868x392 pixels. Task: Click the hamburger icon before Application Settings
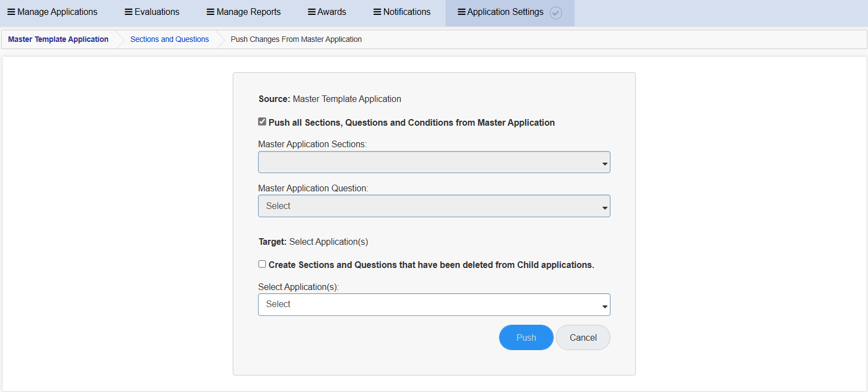point(462,12)
